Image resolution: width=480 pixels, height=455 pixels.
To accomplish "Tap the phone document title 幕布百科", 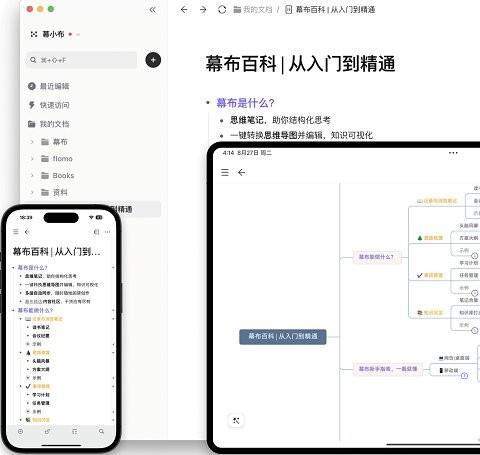I will coord(56,251).
